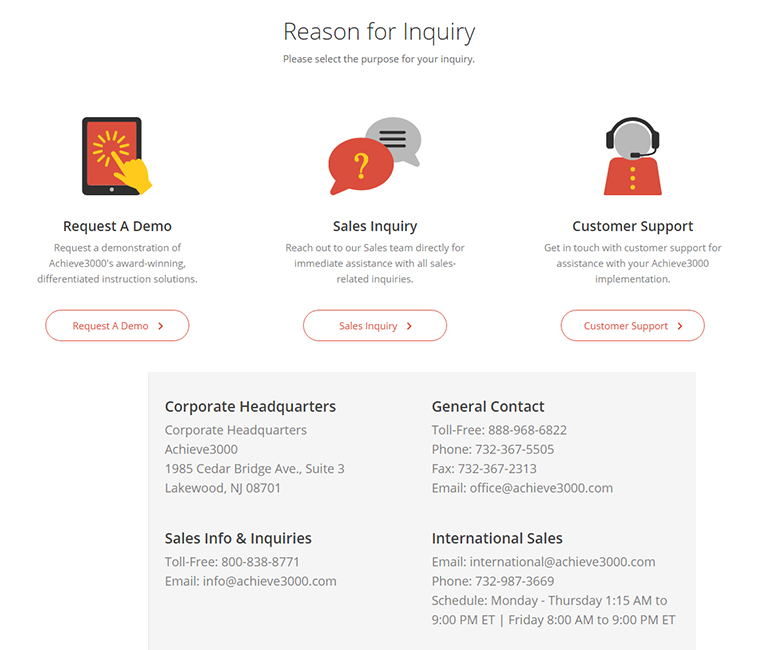The width and height of the screenshot is (768, 650).
Task: Email office@achieve3000.com address
Action: pyautogui.click(x=541, y=488)
